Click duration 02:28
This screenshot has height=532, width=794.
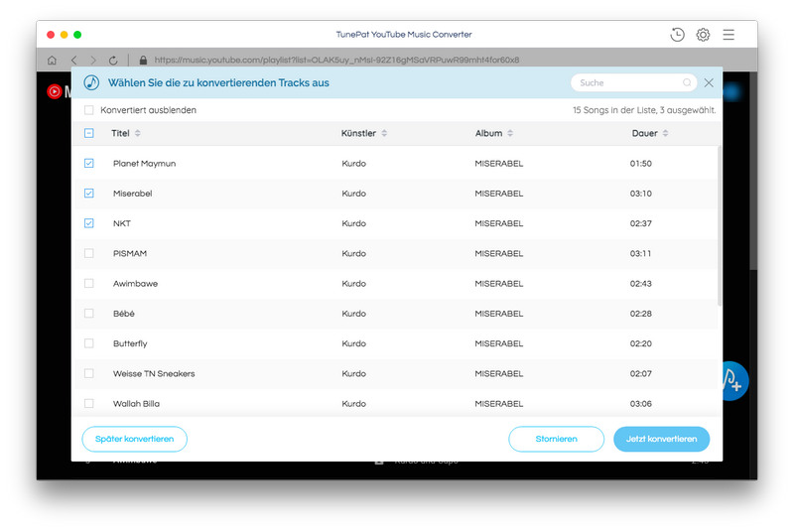tap(640, 314)
